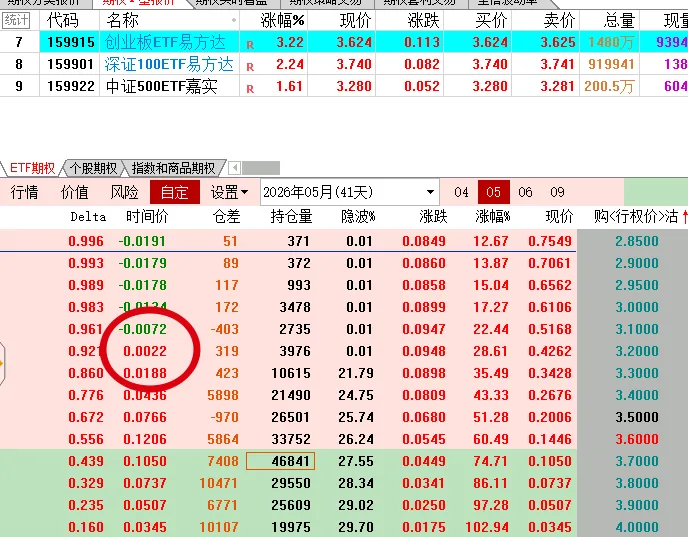Click the Delta value 0.160
This screenshot has width=688, height=537.
pyautogui.click(x=86, y=526)
